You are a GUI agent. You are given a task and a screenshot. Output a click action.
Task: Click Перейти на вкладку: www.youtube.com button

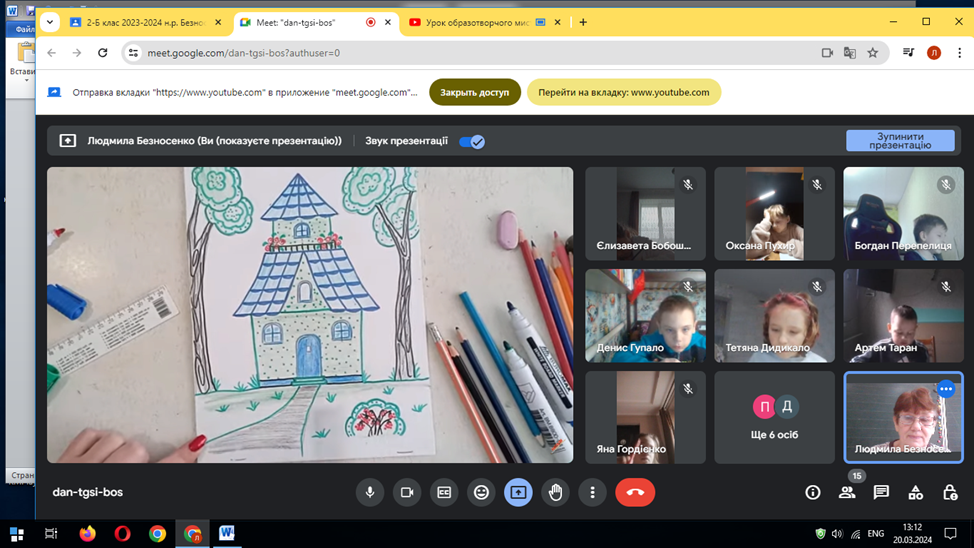tap(624, 92)
